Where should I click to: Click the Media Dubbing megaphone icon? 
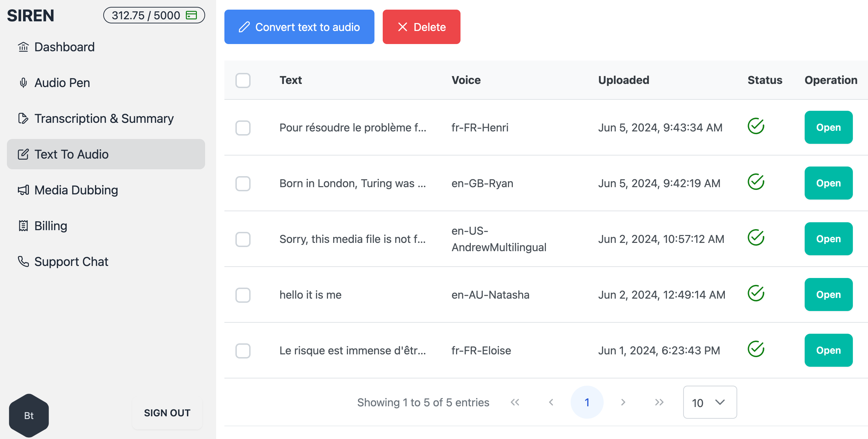pos(23,190)
